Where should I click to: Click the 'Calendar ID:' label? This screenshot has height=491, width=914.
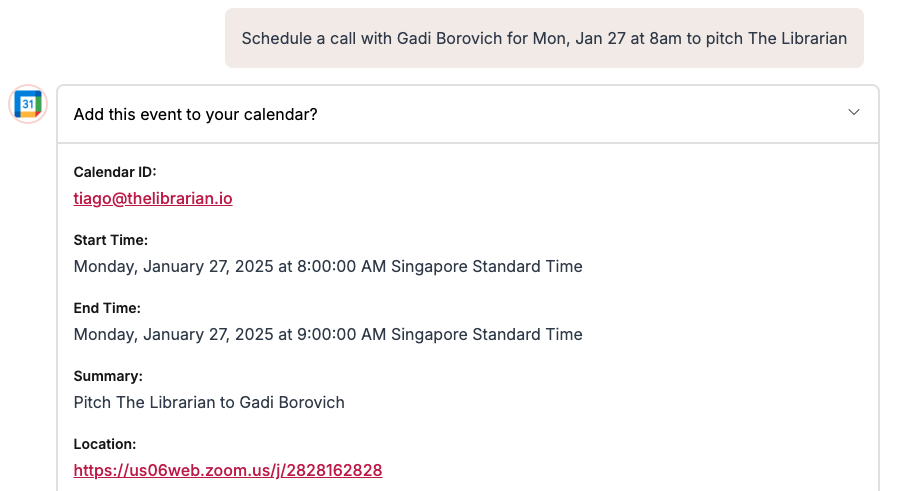pos(115,172)
